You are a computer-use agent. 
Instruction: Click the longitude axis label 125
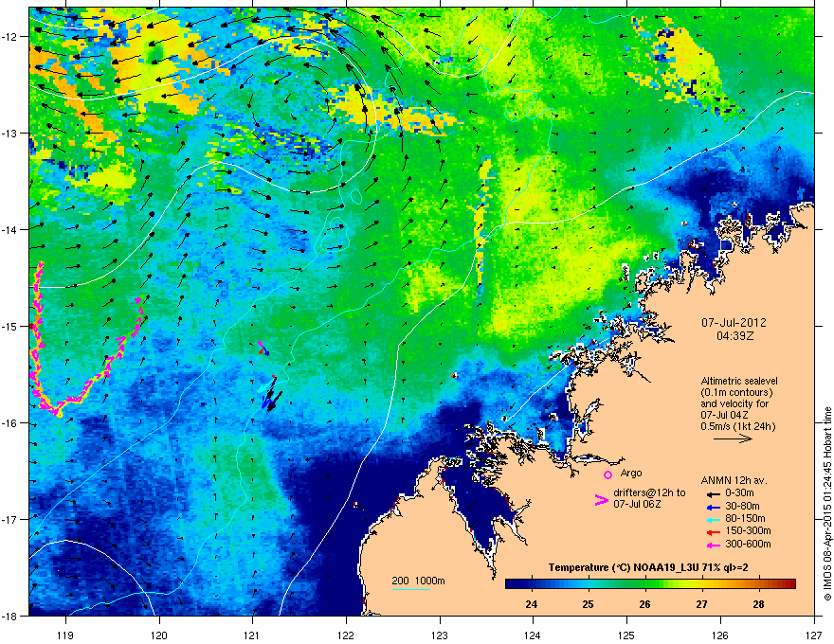click(x=627, y=635)
